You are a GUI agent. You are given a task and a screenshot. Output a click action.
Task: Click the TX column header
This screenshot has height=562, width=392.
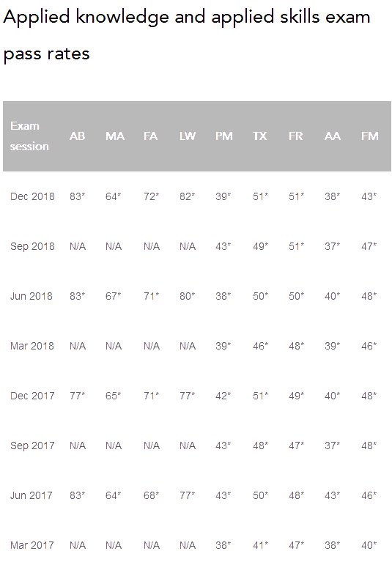[260, 136]
